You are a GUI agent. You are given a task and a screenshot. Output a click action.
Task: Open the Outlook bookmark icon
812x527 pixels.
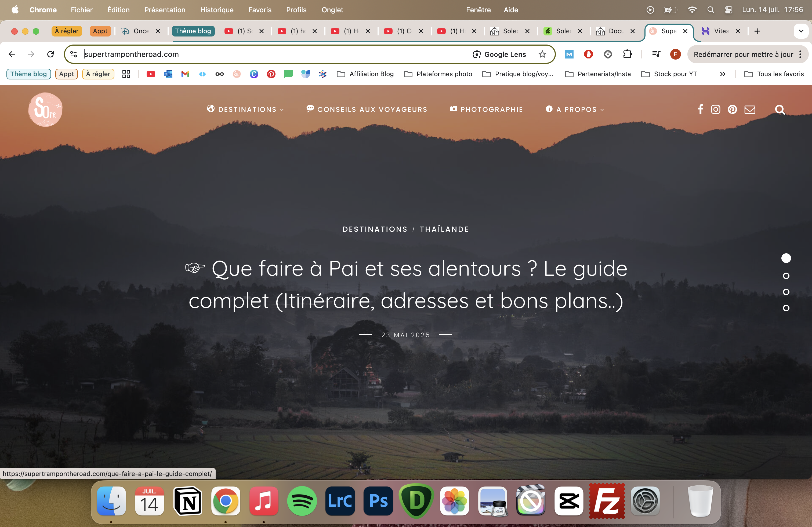pos(168,74)
